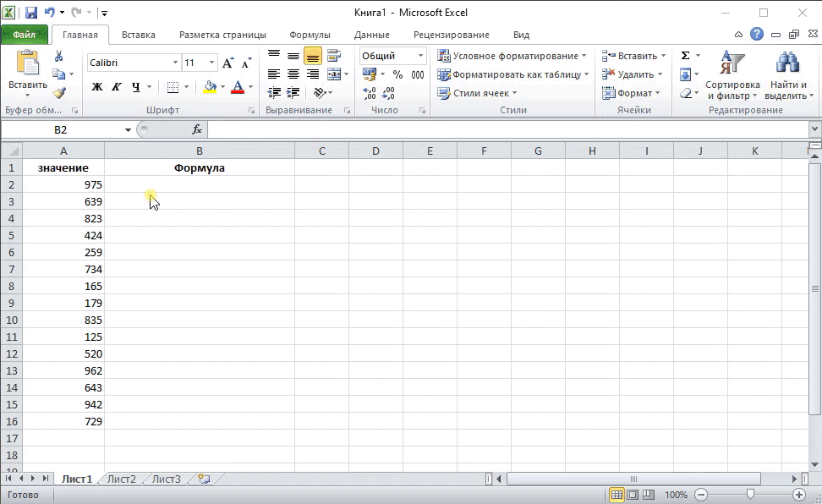Decrease indent in alignment group
The image size is (822, 504).
(x=274, y=93)
